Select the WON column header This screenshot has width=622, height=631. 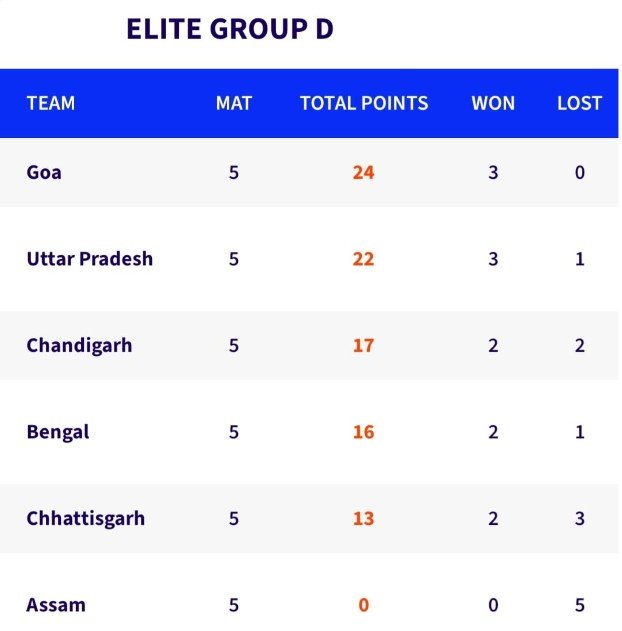(x=493, y=103)
